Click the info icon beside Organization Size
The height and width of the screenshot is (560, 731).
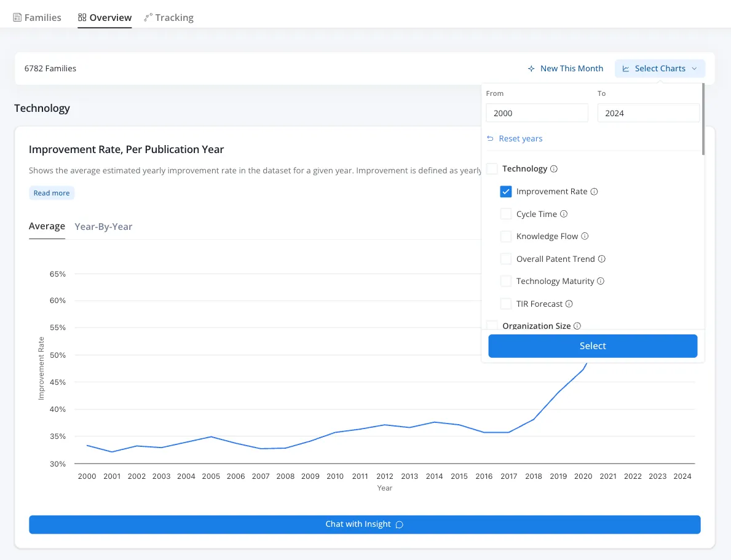click(577, 326)
